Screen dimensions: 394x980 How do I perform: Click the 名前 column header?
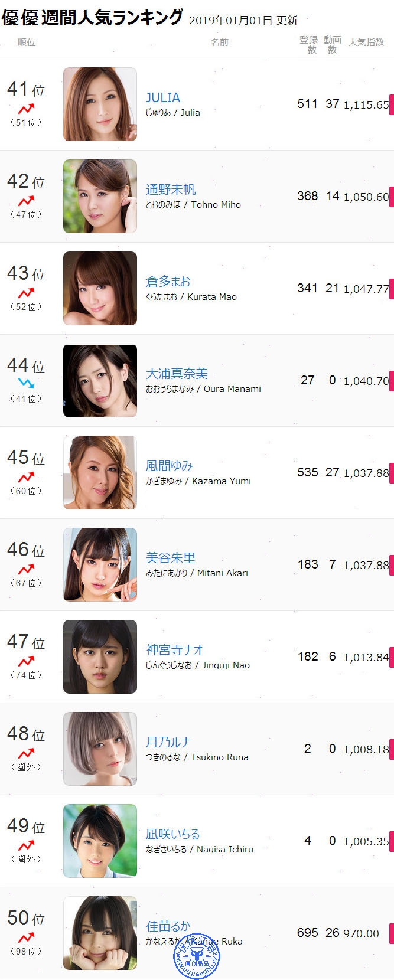pos(220,42)
